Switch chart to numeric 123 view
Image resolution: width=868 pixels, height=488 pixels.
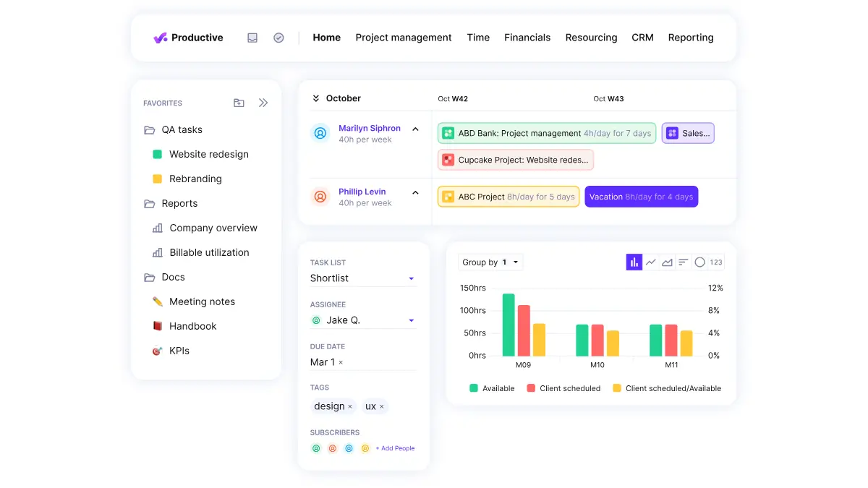(716, 262)
